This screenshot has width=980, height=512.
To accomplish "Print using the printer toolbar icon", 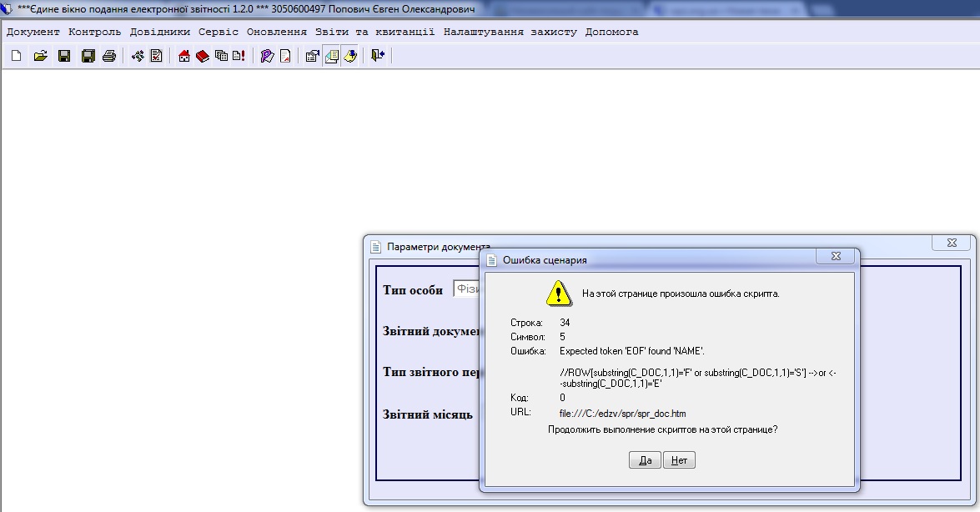I will 108,56.
